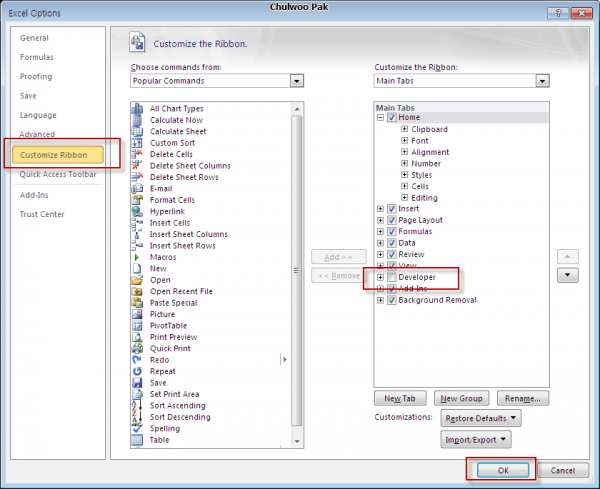Open the General options category
600x489 pixels.
[34, 38]
